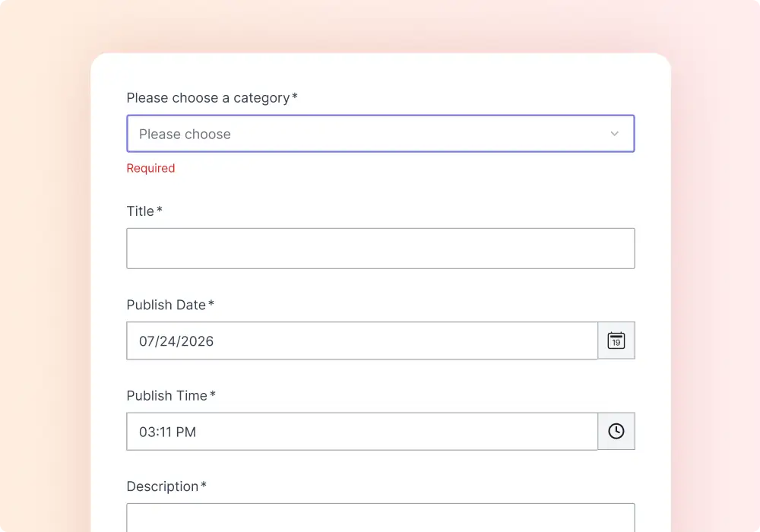The width and height of the screenshot is (760, 532).
Task: Click into the Publish Time field
Action: click(362, 431)
